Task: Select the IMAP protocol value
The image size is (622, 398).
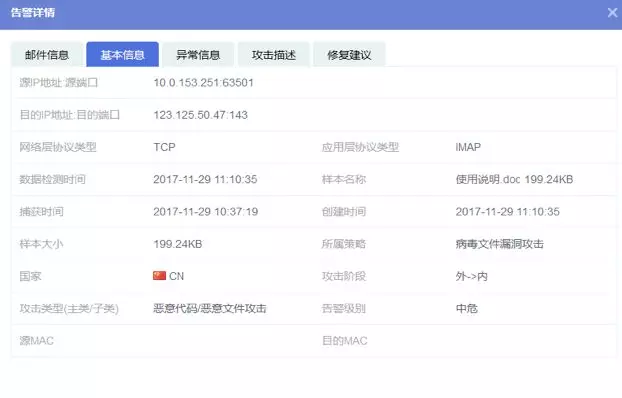Action: [x=468, y=147]
